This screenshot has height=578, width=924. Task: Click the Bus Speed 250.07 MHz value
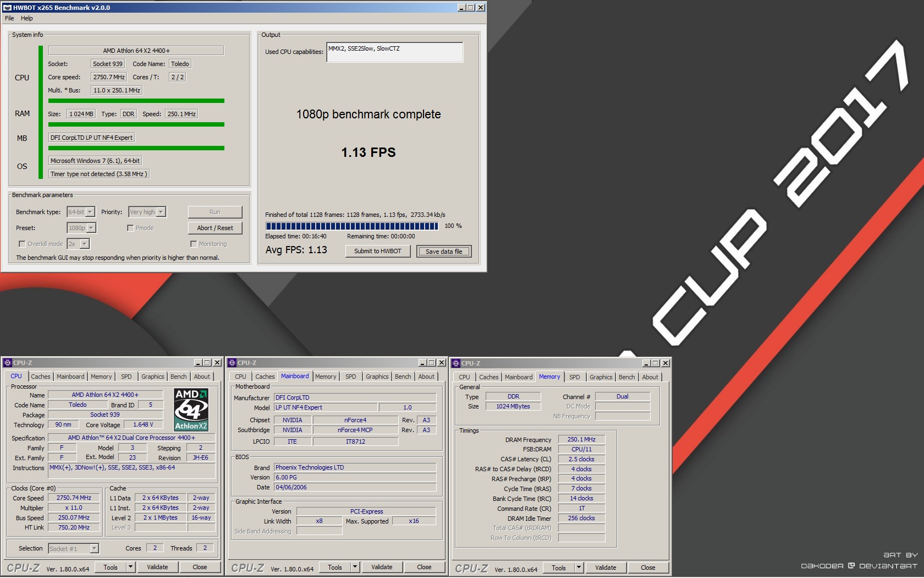pos(74,517)
